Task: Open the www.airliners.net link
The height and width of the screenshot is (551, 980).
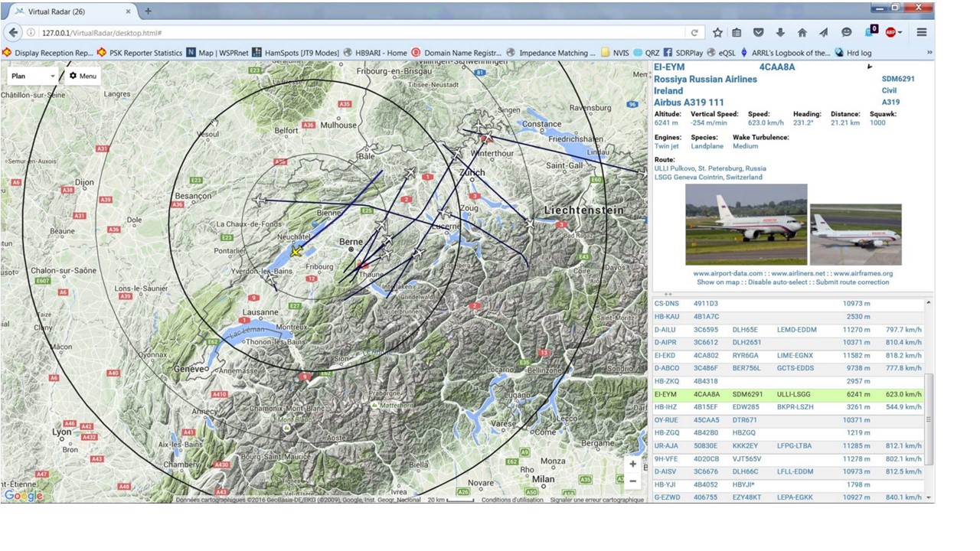Action: pos(798,273)
